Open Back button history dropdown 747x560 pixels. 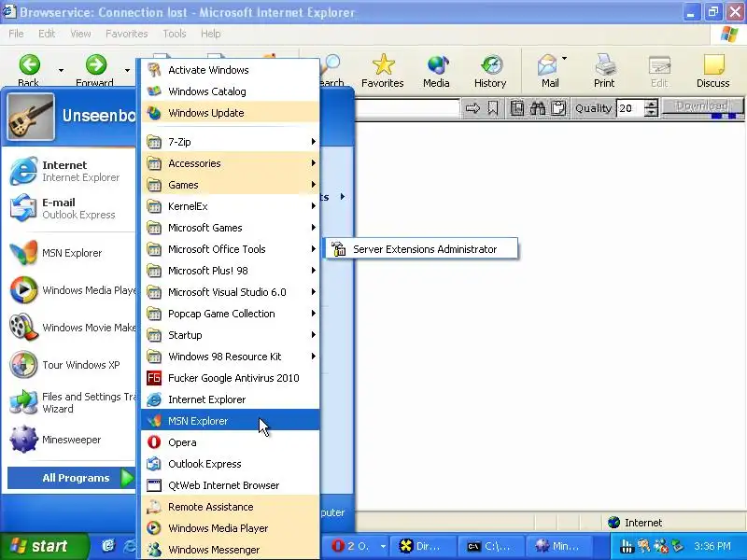click(61, 71)
